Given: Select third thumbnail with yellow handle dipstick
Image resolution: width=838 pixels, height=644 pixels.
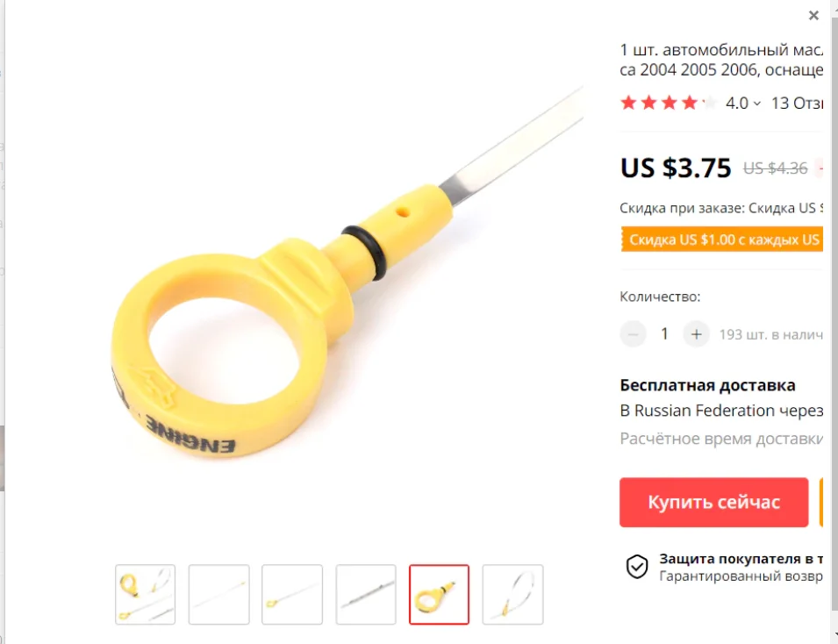Looking at the screenshot, I should tap(292, 594).
